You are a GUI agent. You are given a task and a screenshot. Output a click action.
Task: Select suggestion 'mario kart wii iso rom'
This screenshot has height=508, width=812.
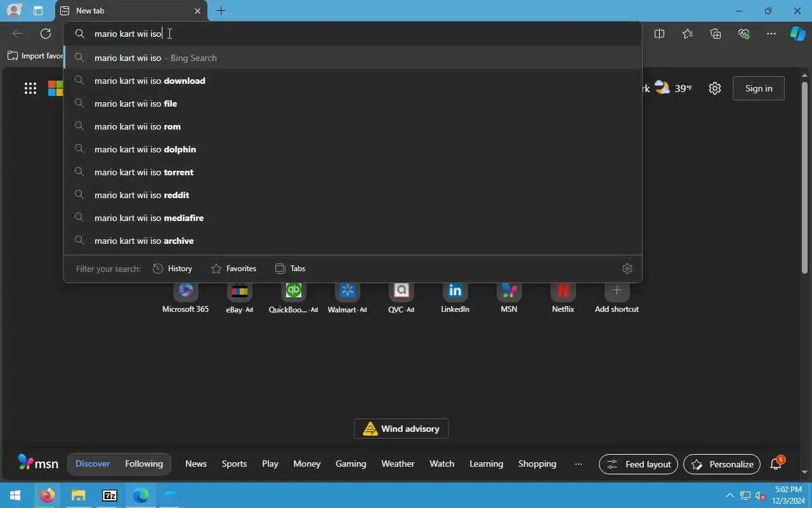[x=353, y=126]
